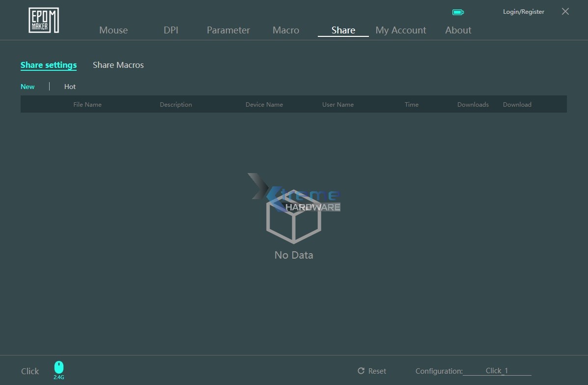Click the Login/Register link
Image resolution: width=588 pixels, height=385 pixels.
click(523, 11)
